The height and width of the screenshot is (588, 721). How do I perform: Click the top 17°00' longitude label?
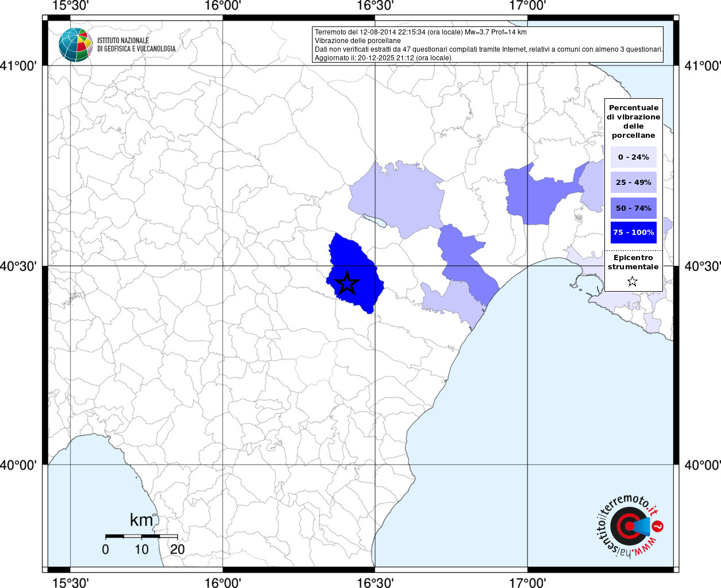click(x=528, y=6)
